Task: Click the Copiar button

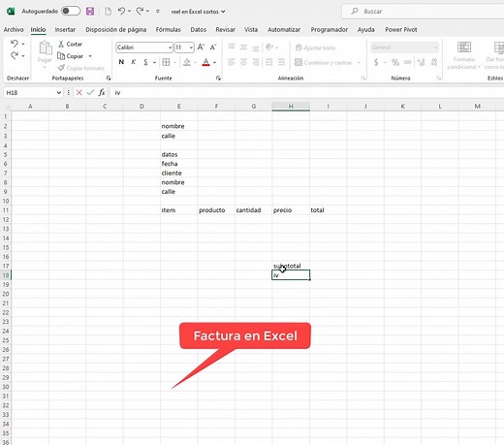Action: tap(71, 56)
